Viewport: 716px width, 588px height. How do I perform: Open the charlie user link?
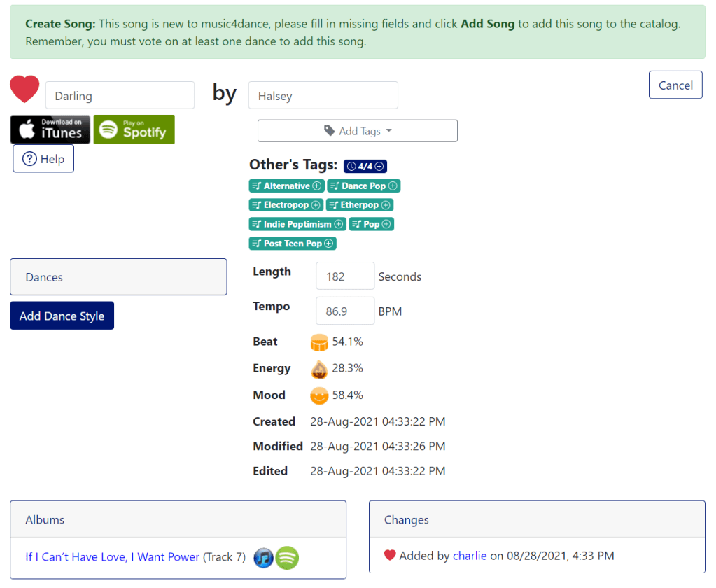coord(470,556)
